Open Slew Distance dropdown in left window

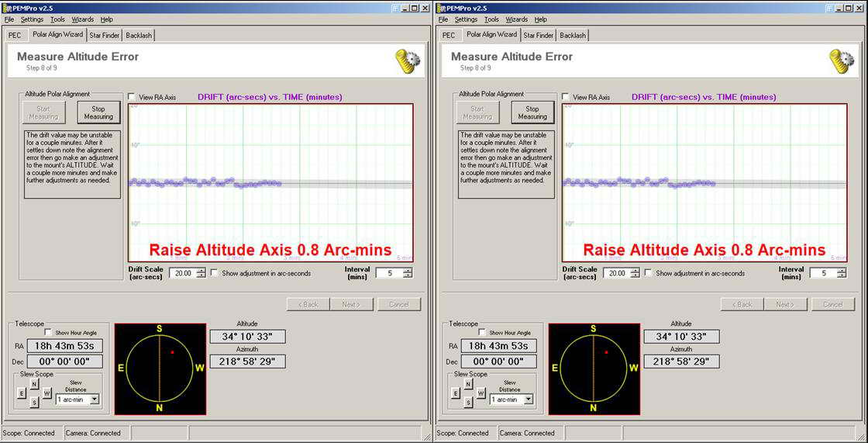pos(95,399)
